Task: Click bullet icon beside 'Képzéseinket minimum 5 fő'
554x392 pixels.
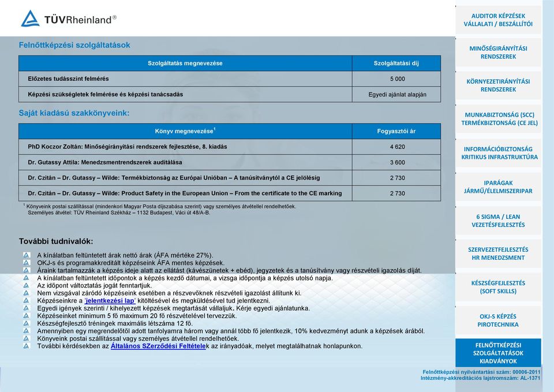Action: [x=27, y=316]
